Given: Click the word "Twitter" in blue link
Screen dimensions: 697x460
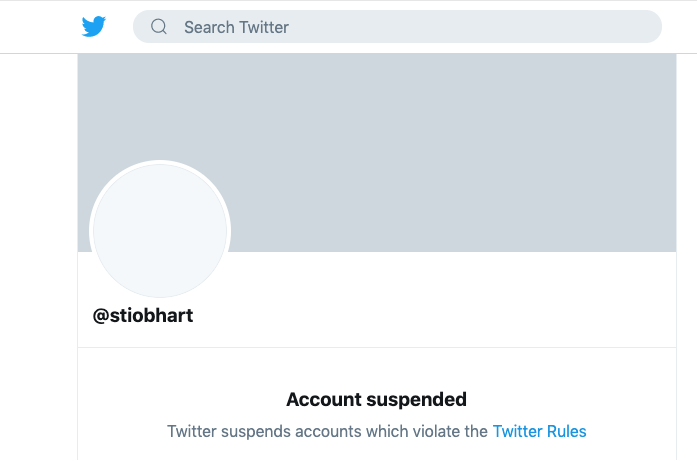Looking at the screenshot, I should pyautogui.click(x=517, y=432).
